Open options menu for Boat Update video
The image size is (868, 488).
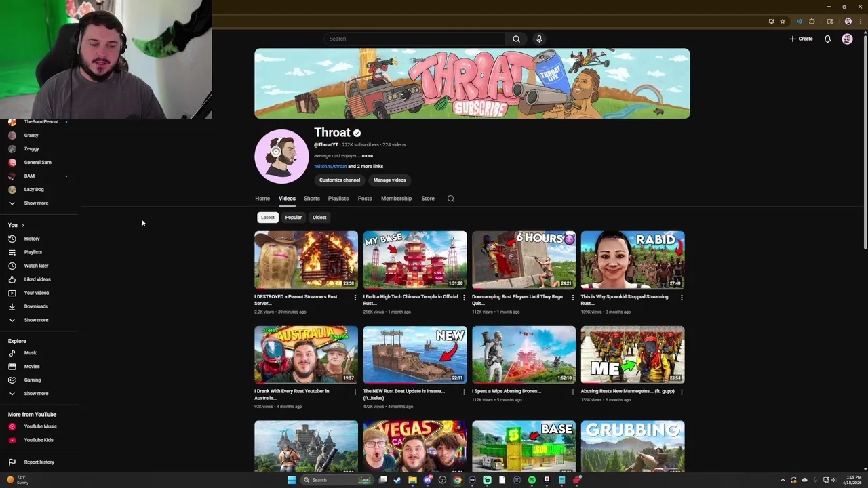tap(464, 392)
